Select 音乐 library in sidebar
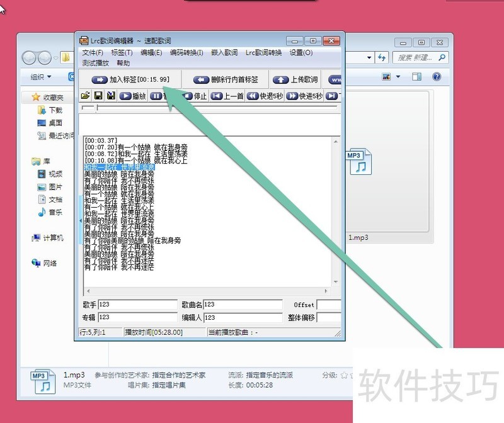The width and height of the screenshot is (504, 423). click(50, 212)
